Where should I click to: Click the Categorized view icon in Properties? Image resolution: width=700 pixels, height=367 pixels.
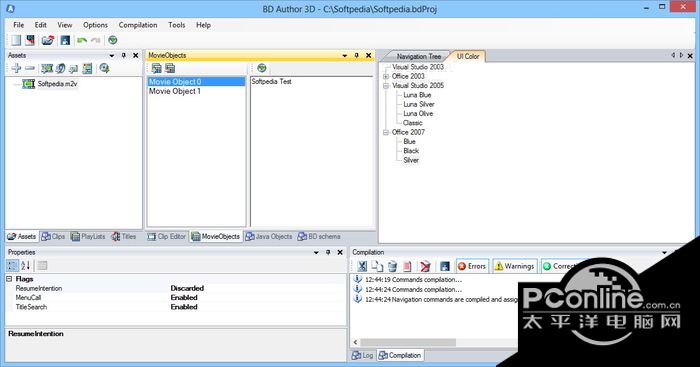point(12,266)
